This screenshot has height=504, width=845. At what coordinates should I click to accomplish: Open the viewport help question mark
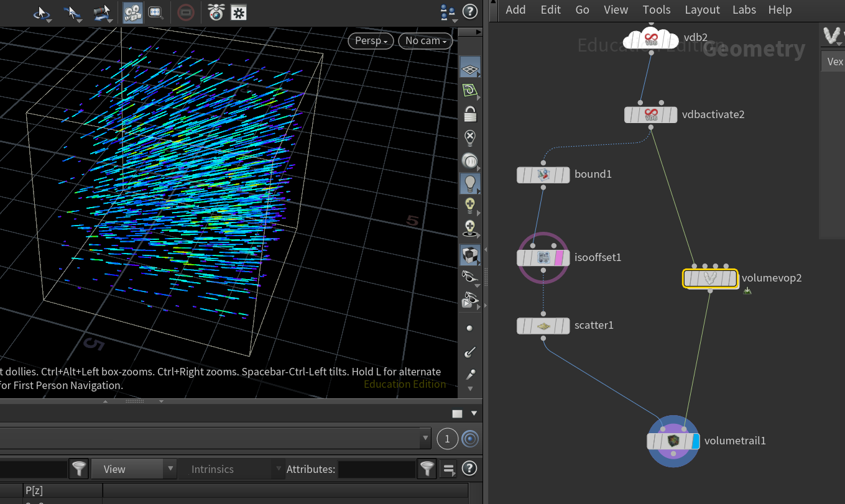471,11
